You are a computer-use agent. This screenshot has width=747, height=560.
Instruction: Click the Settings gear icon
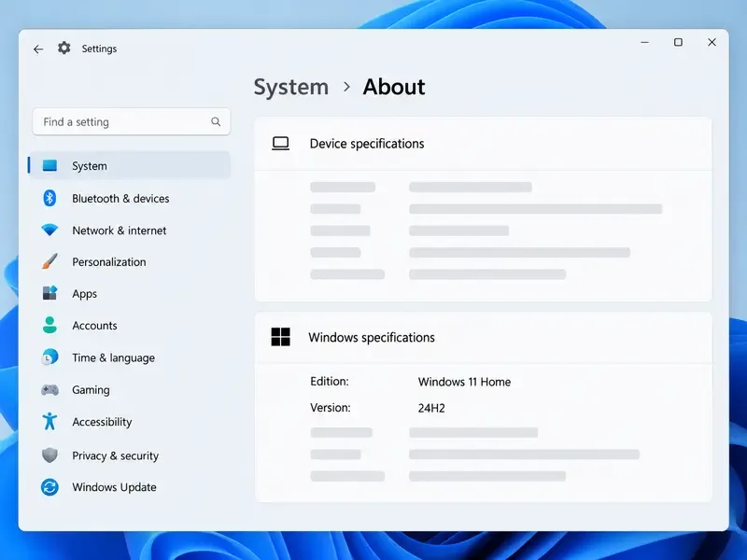(x=63, y=49)
